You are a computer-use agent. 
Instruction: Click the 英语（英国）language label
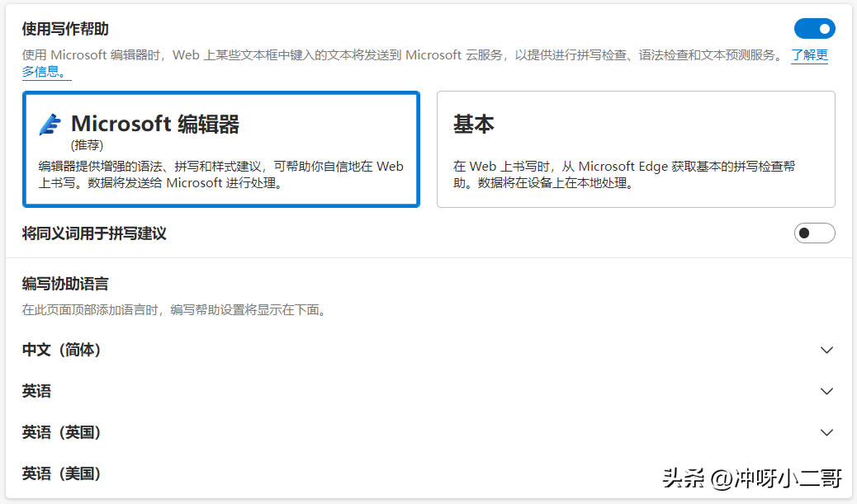[58, 432]
